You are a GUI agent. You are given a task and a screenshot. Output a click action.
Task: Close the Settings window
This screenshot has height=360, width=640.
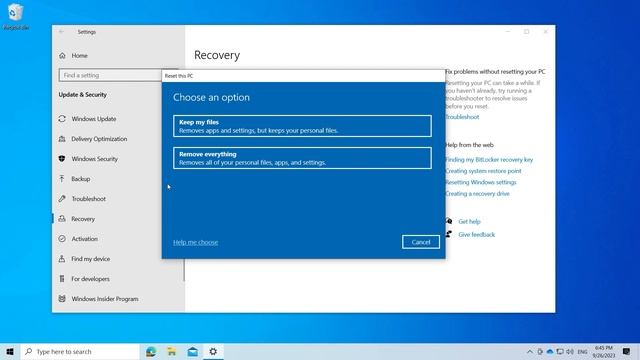coord(546,32)
